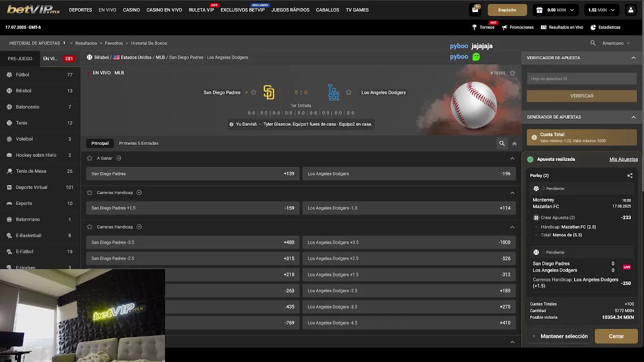Open the Mis Apuestas link
644x362 pixels.
pyautogui.click(x=623, y=159)
